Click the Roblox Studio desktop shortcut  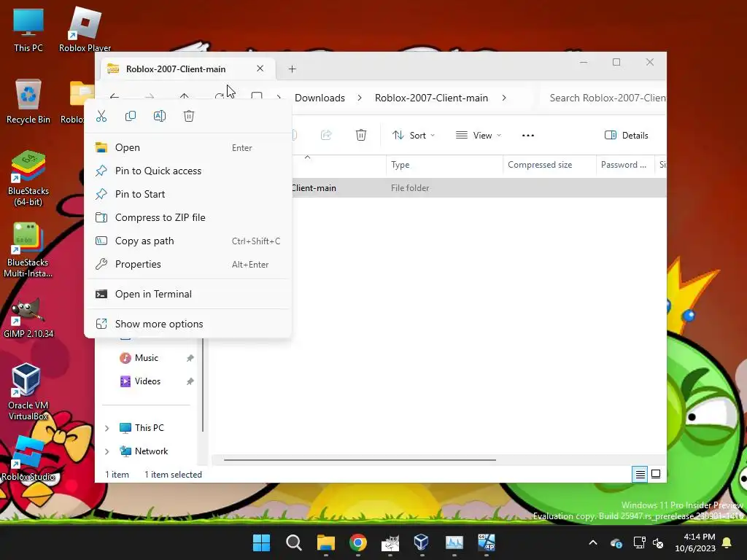28,458
